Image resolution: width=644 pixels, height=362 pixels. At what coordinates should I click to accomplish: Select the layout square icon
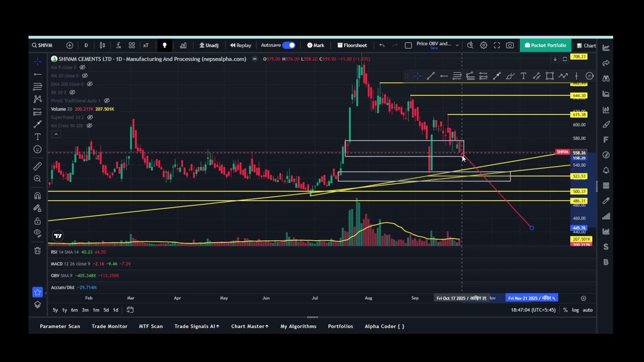pyautogui.click(x=408, y=45)
